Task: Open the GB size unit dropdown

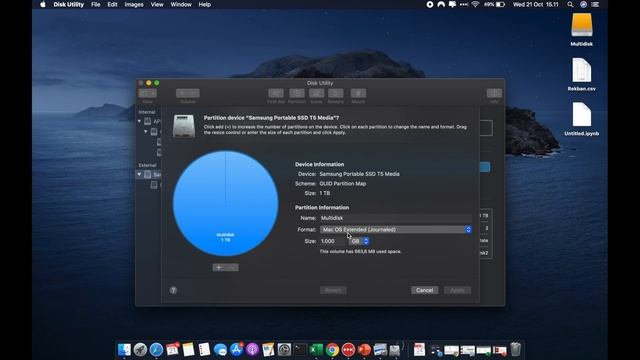Action: (359, 241)
